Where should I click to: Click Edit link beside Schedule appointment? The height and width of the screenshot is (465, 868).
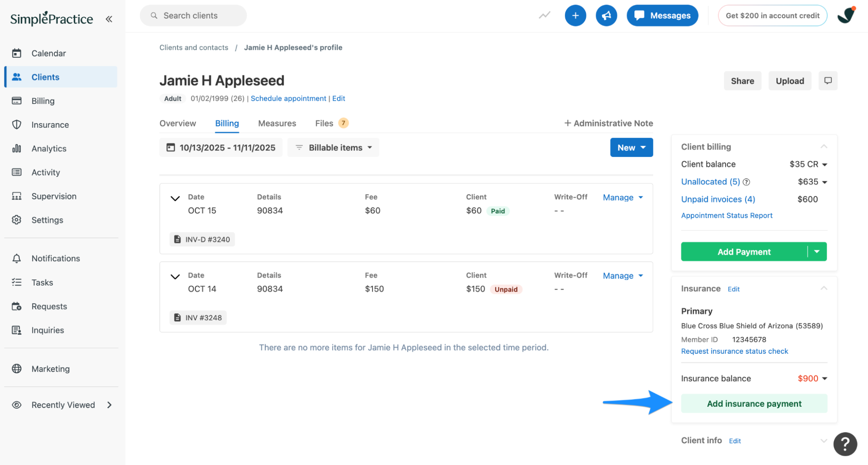click(x=339, y=98)
